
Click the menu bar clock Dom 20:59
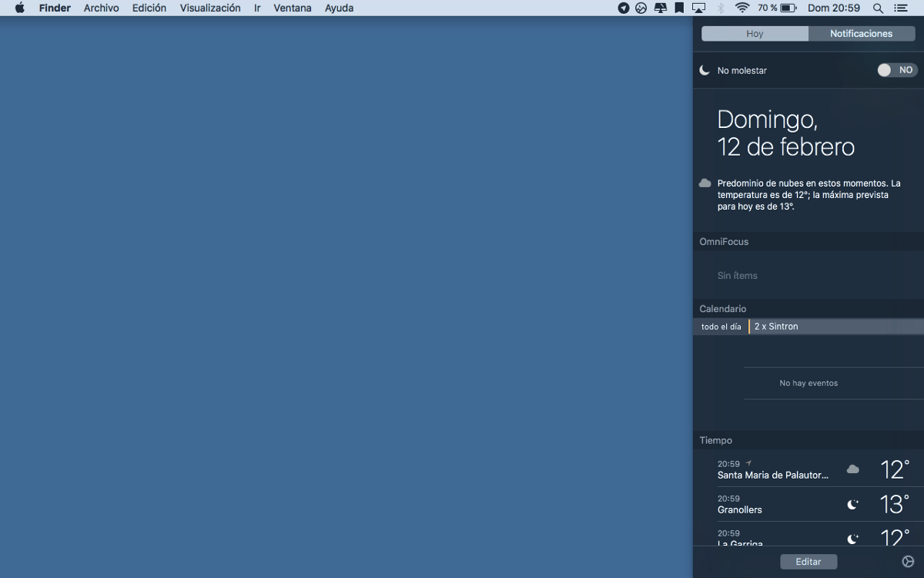[833, 8]
